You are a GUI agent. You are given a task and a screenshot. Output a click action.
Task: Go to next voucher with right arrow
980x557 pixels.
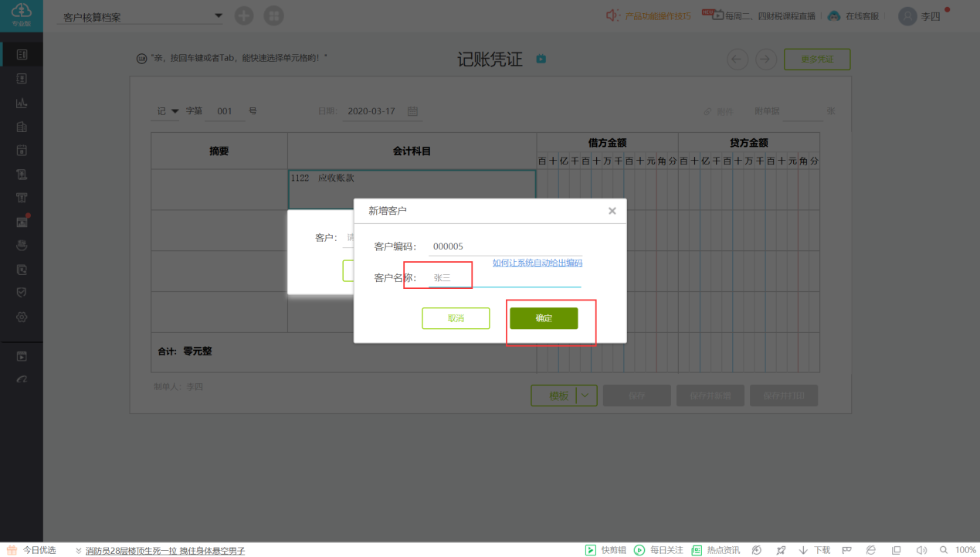[765, 59]
